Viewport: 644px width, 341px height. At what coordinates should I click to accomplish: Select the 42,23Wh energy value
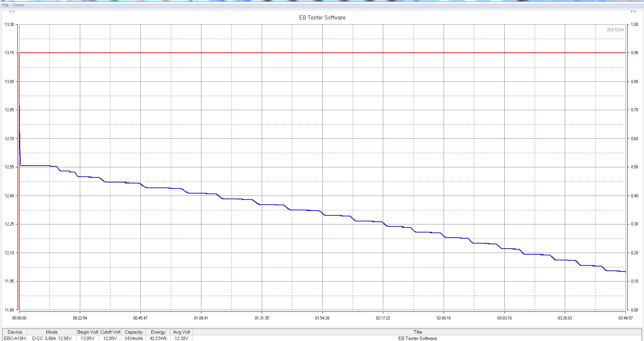(158, 338)
